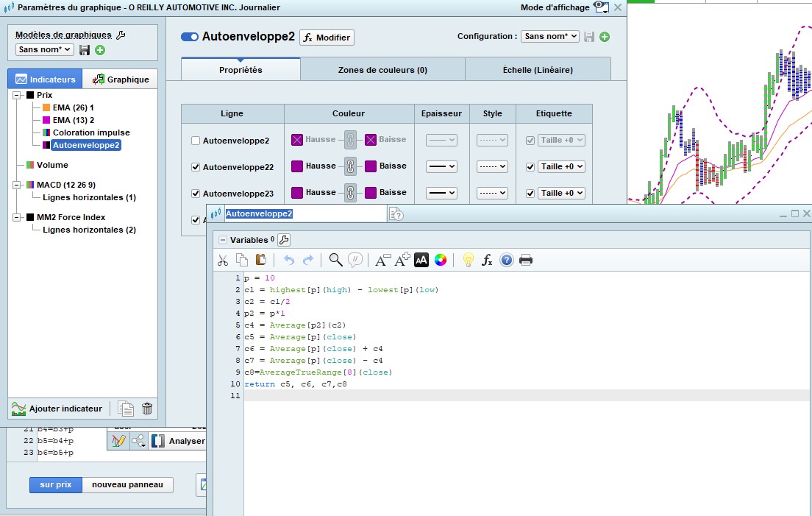Check the Autoenveloppe2 line checkbox

[x=196, y=141]
